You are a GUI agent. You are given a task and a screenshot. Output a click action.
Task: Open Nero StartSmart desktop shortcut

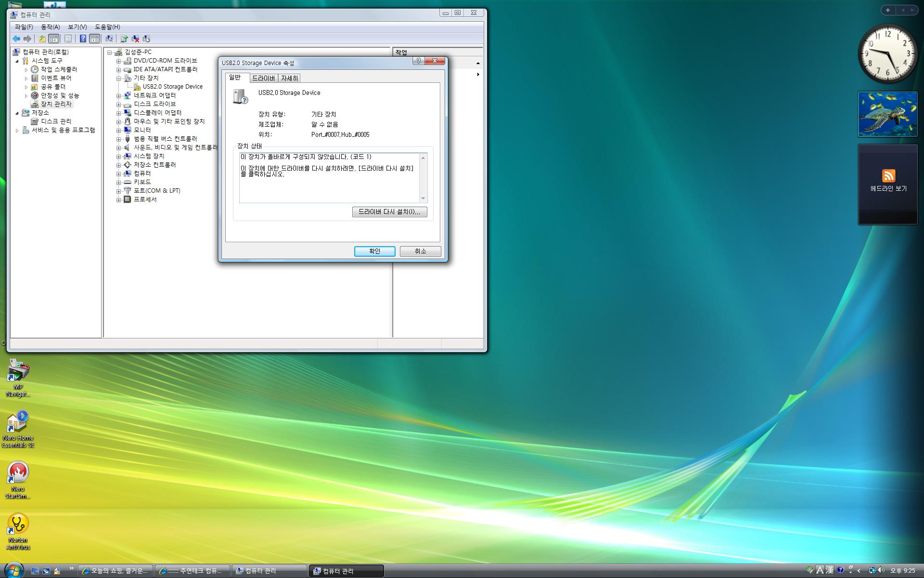click(x=18, y=480)
